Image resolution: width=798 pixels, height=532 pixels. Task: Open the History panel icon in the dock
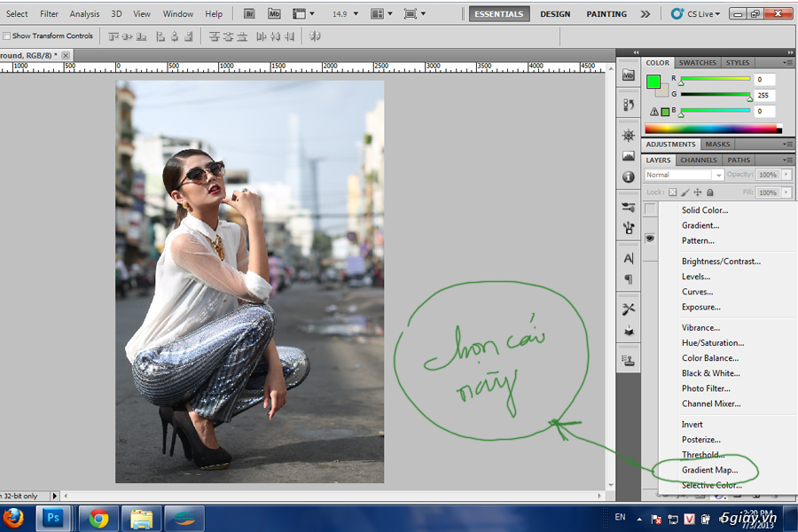(x=629, y=105)
